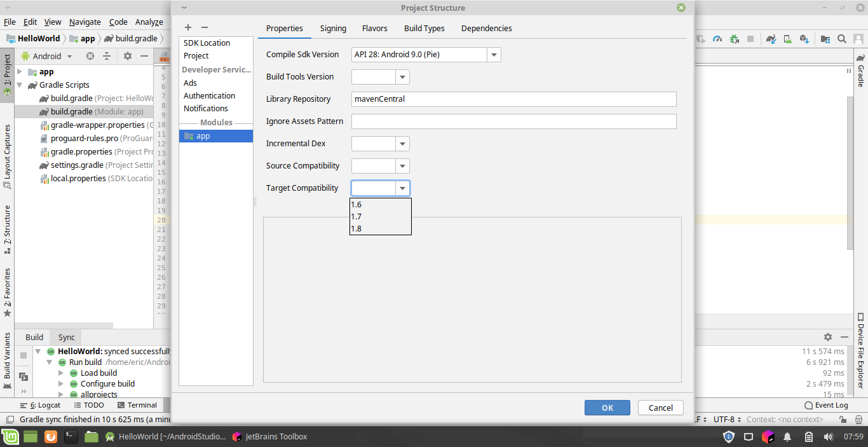Expand the Load build node
Image resolution: width=868 pixels, height=447 pixels.
click(x=61, y=373)
